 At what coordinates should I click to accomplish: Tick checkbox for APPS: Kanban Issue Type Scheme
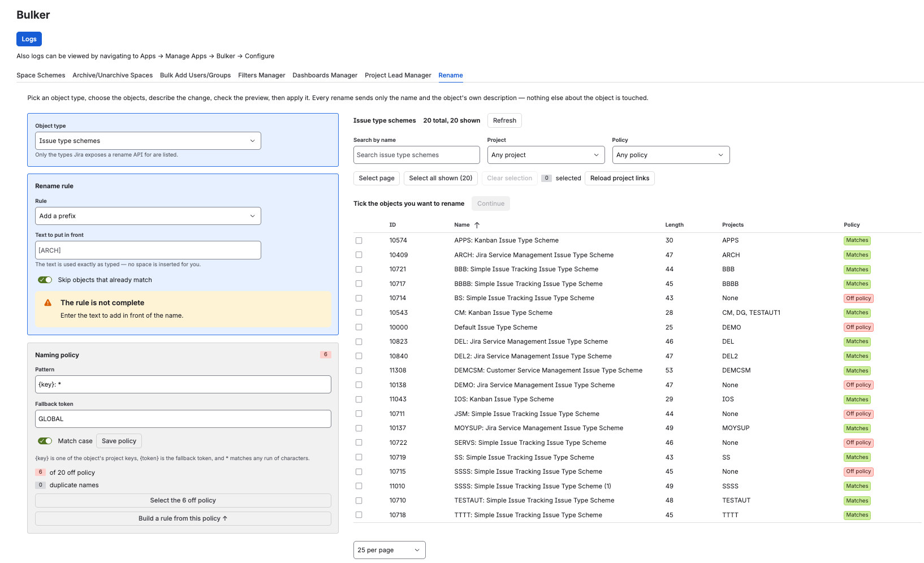(x=359, y=241)
